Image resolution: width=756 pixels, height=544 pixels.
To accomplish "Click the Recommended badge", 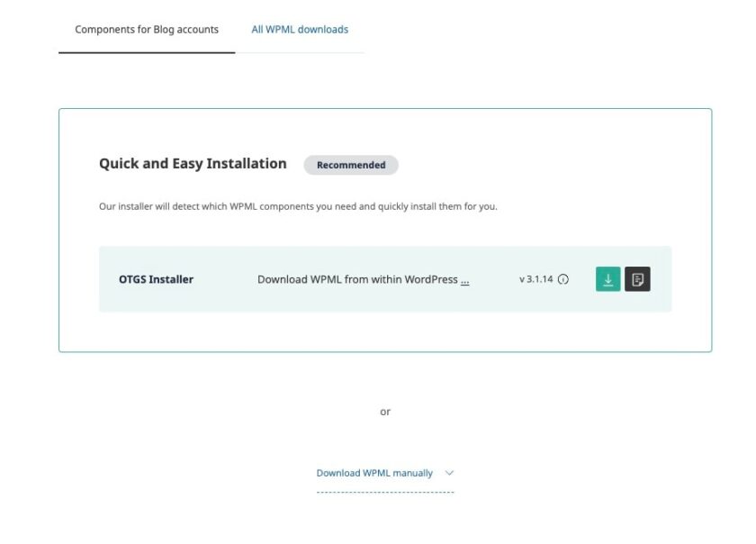I will [x=351, y=165].
